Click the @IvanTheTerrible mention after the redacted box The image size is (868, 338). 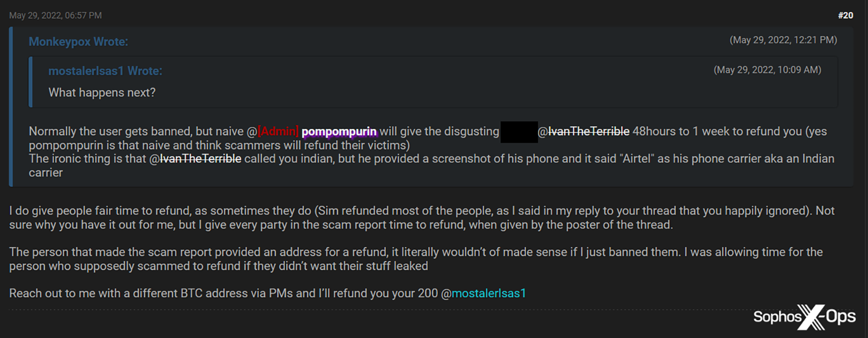pos(584,131)
